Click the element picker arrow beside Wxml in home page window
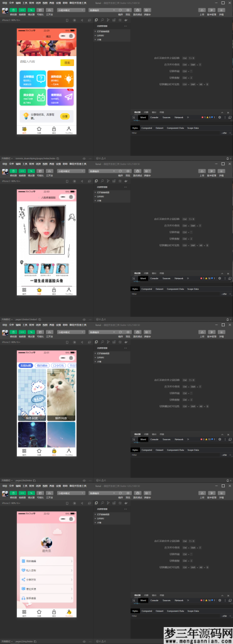Image resolution: width=233 pixels, height=644 pixels. click(134, 118)
